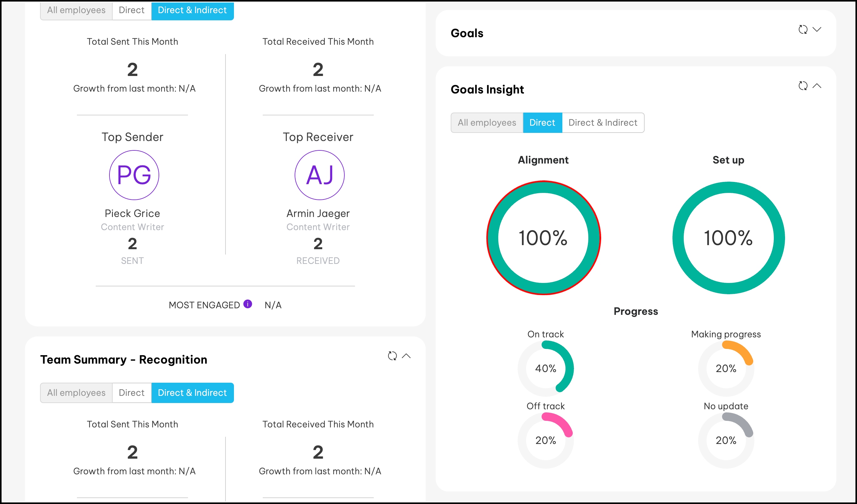Click the Making progress 20% donut
857x504 pixels.
point(726,368)
